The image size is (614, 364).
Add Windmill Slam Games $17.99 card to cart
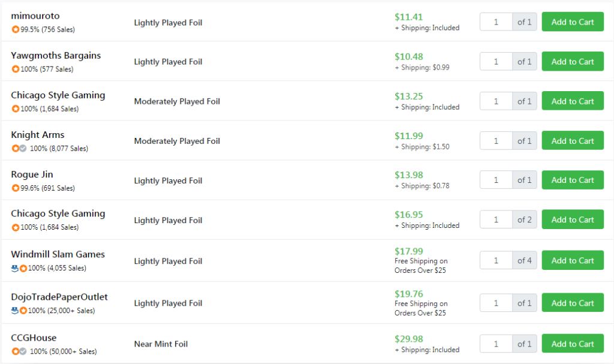[x=573, y=260]
